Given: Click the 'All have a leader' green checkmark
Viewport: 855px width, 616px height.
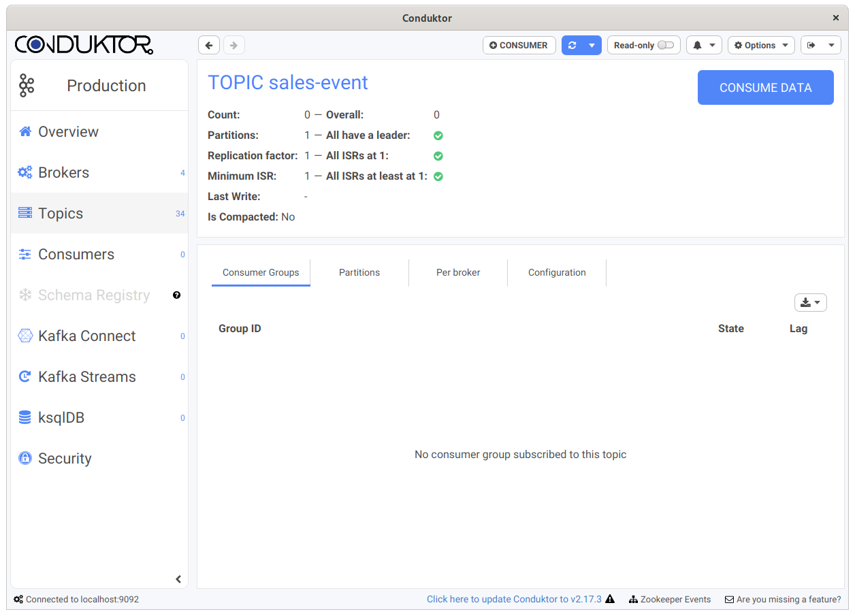Looking at the screenshot, I should [x=438, y=135].
